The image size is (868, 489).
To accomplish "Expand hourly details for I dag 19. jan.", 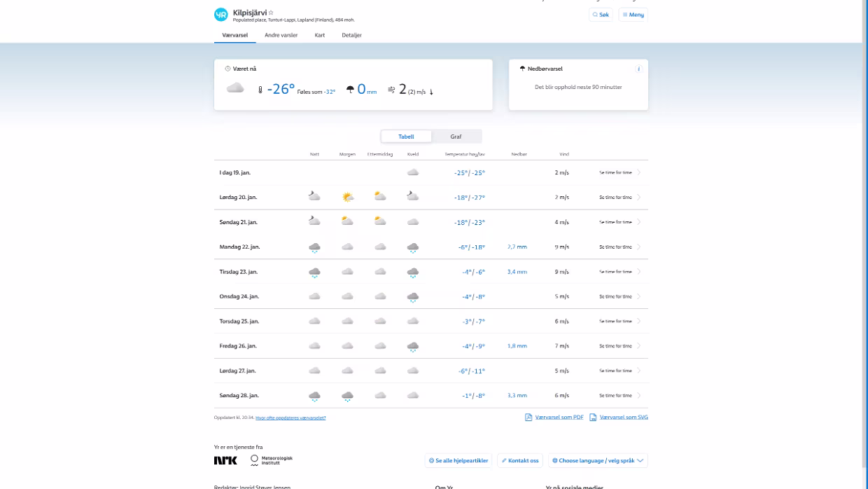I will coord(619,172).
